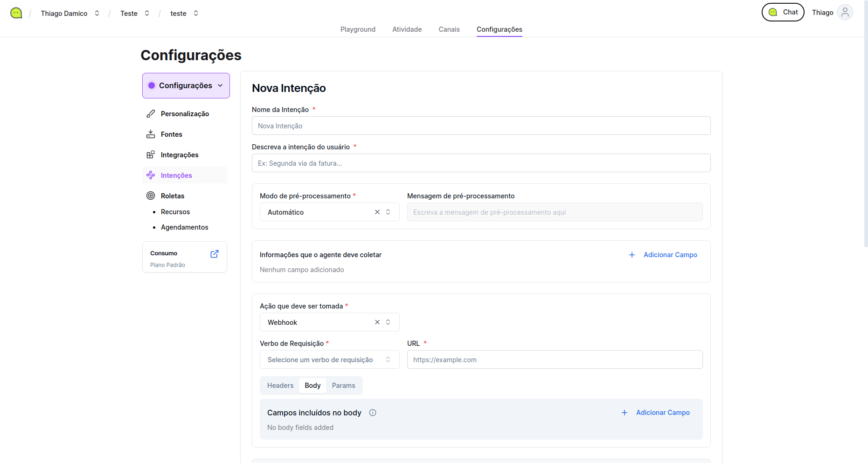Click the URL input field

tap(555, 360)
